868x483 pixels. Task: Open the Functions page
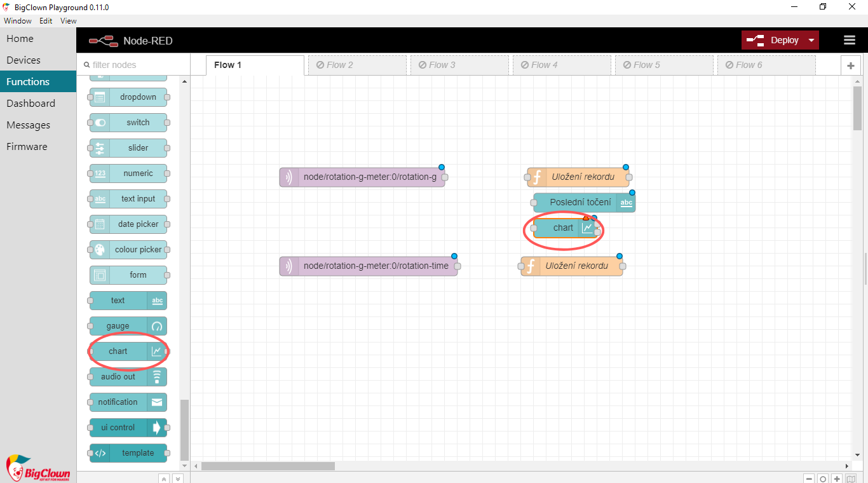click(38, 82)
